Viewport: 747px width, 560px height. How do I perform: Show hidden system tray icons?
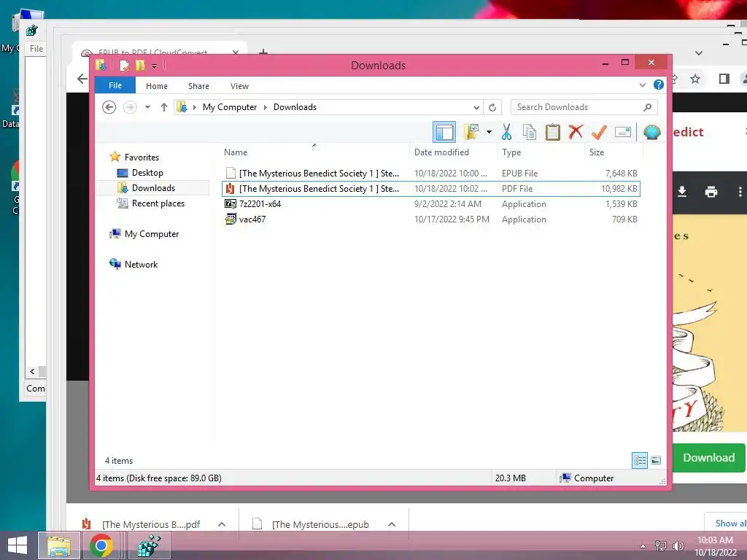click(x=643, y=546)
